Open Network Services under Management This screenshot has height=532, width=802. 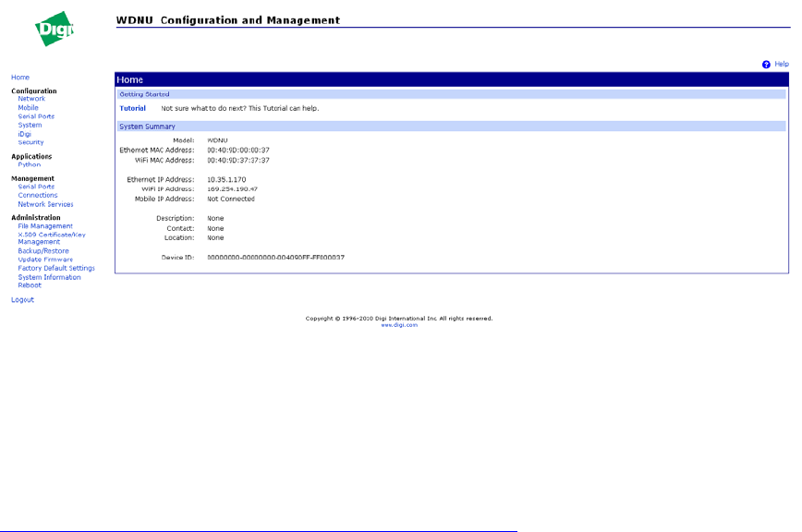click(45, 204)
